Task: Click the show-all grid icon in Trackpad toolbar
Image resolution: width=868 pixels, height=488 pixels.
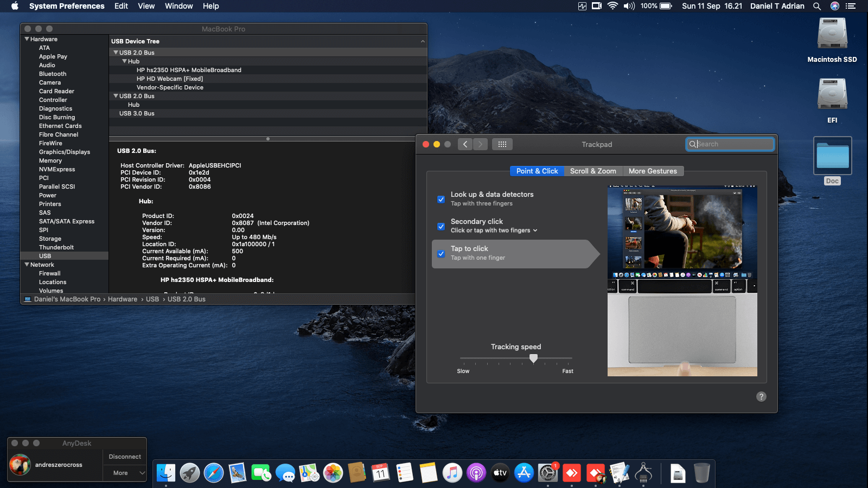Action: point(502,144)
